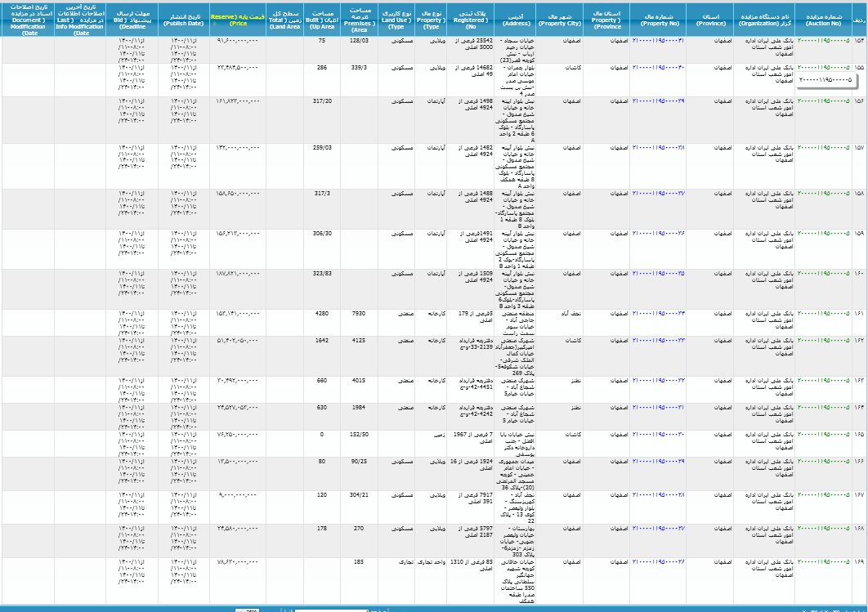Open the property number link in row 169
This screenshot has height=612, width=868.
[658, 562]
